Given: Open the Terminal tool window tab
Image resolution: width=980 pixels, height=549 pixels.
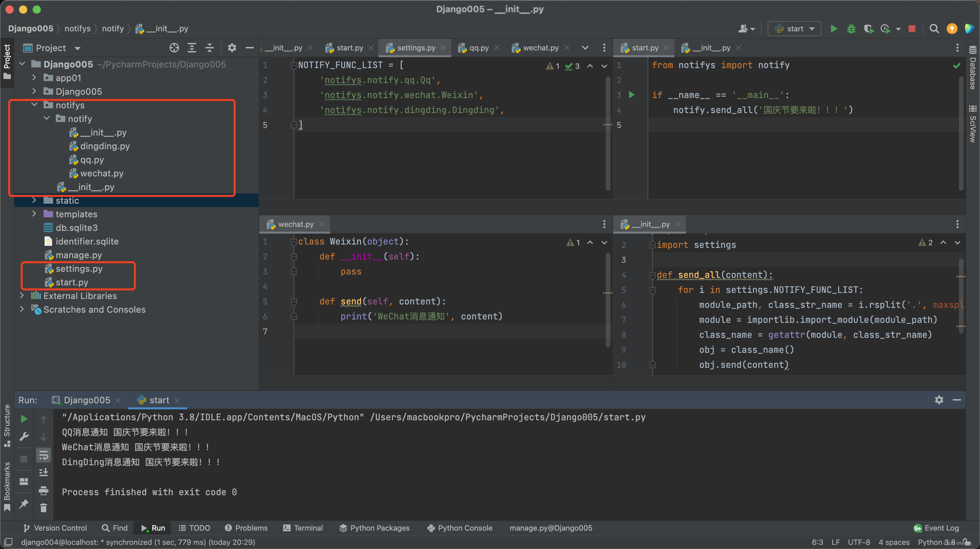Looking at the screenshot, I should coord(303,528).
